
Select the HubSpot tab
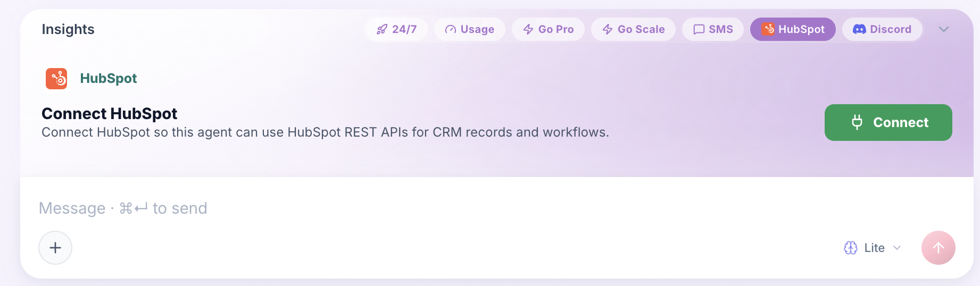(793, 29)
